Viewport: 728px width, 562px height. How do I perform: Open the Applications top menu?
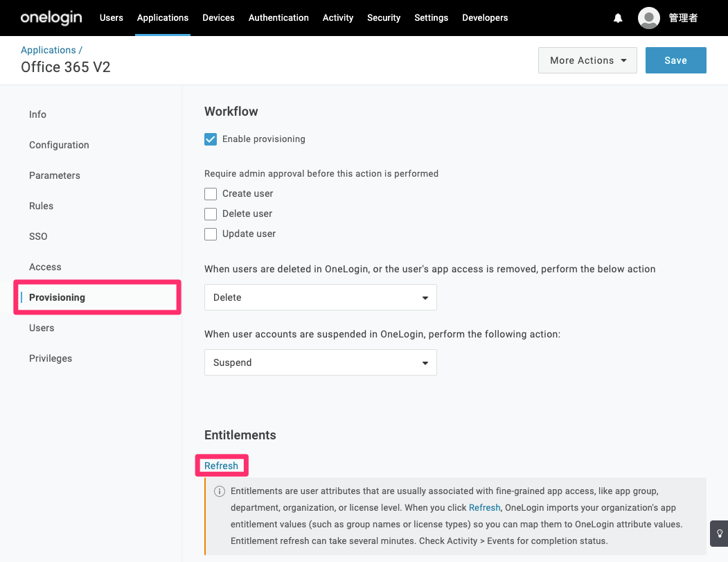coord(163,17)
